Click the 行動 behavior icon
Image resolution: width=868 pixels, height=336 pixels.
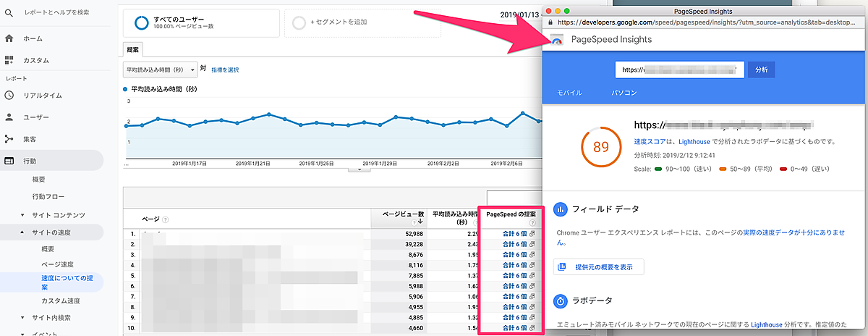point(9,161)
